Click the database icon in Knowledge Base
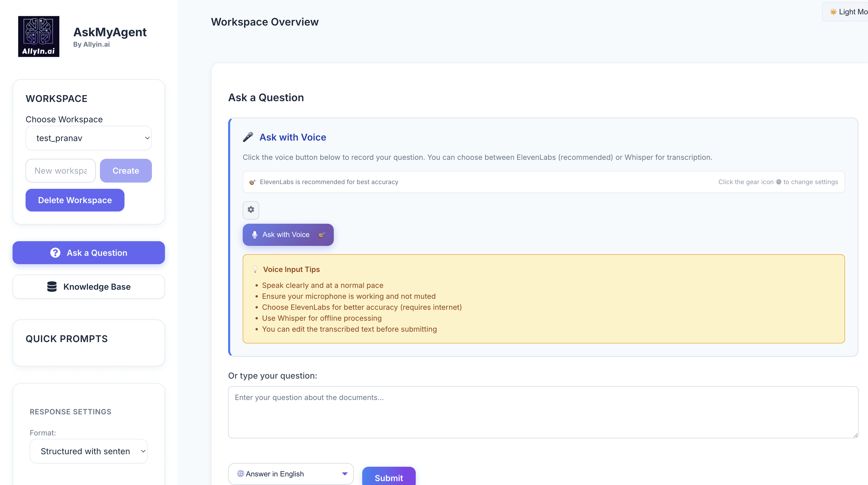Image resolution: width=868 pixels, height=485 pixels. point(52,287)
